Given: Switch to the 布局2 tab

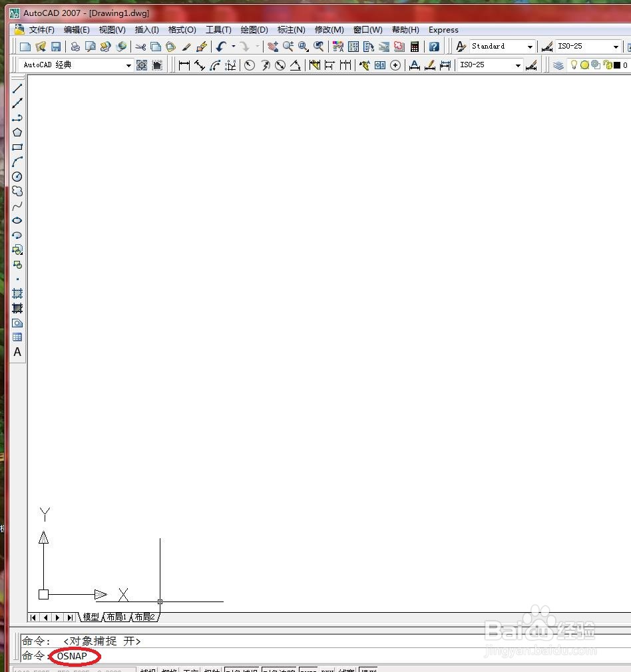Looking at the screenshot, I should pyautogui.click(x=144, y=617).
